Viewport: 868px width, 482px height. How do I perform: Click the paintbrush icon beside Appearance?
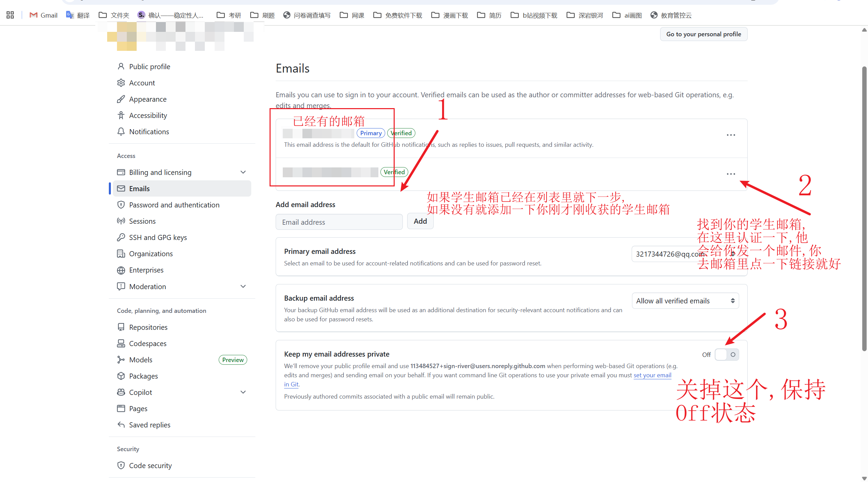click(121, 99)
